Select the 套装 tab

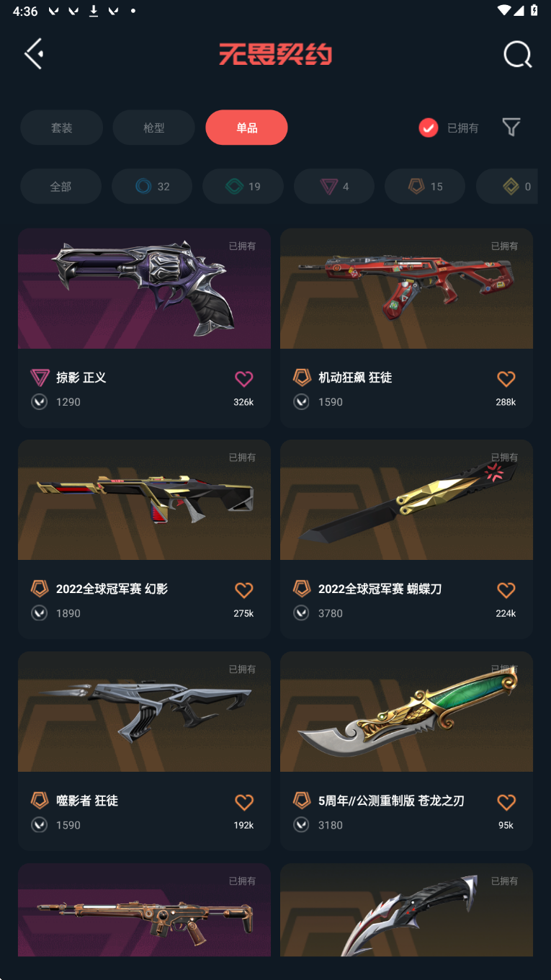[x=61, y=128]
